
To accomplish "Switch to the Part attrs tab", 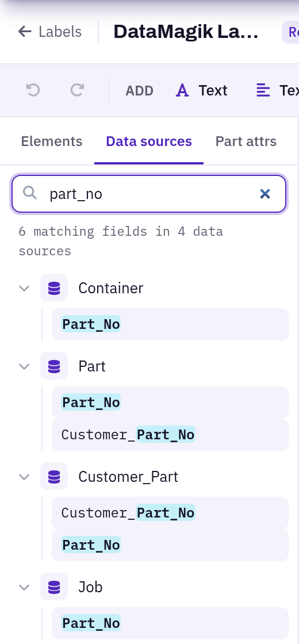I will (246, 141).
